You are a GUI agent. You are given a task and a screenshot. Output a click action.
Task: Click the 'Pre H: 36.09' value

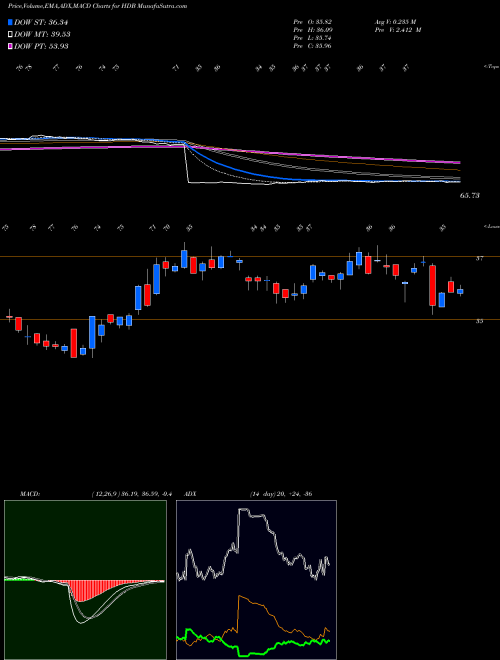pos(312,30)
